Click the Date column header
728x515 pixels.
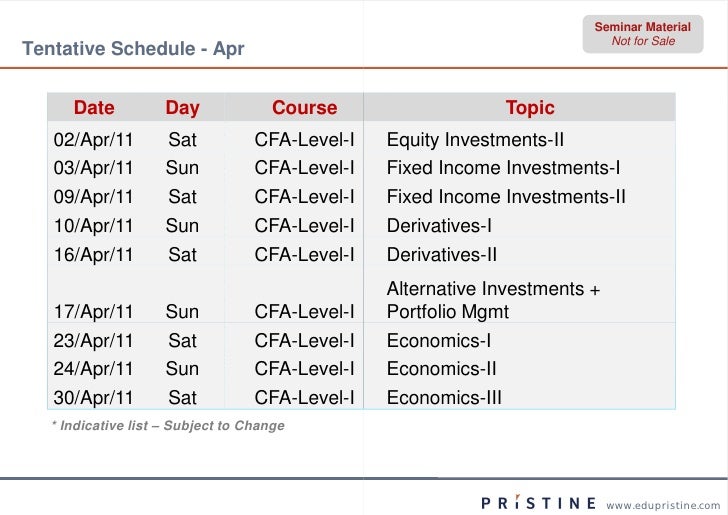[94, 108]
